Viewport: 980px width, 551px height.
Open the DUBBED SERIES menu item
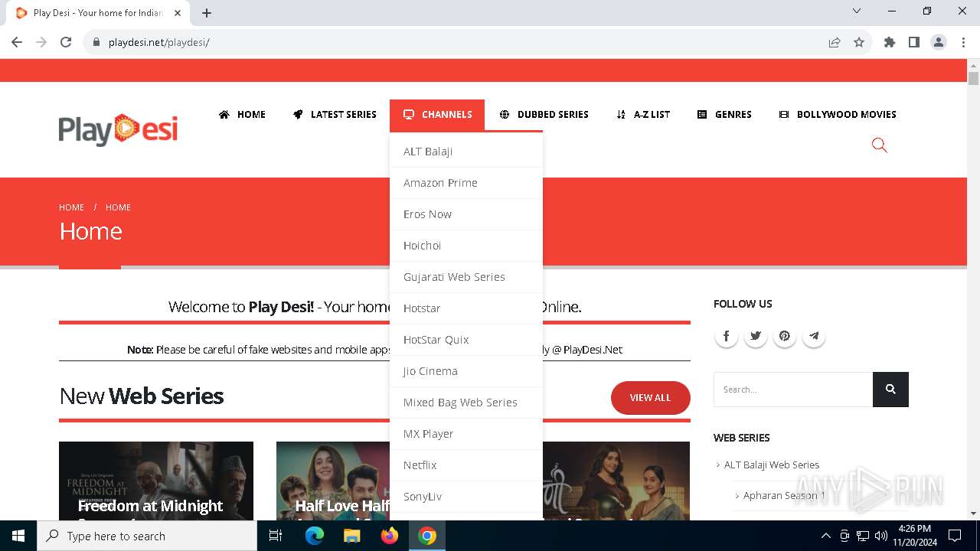click(x=544, y=115)
